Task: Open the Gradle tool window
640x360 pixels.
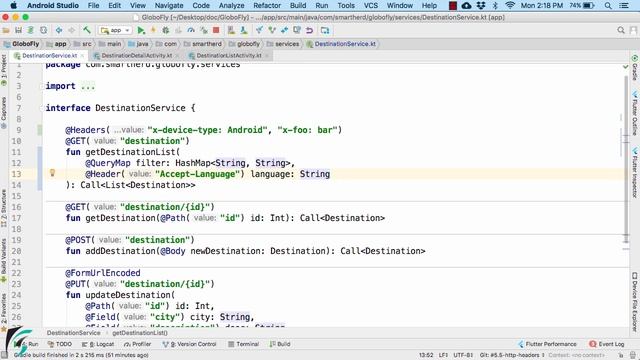Action: click(635, 69)
